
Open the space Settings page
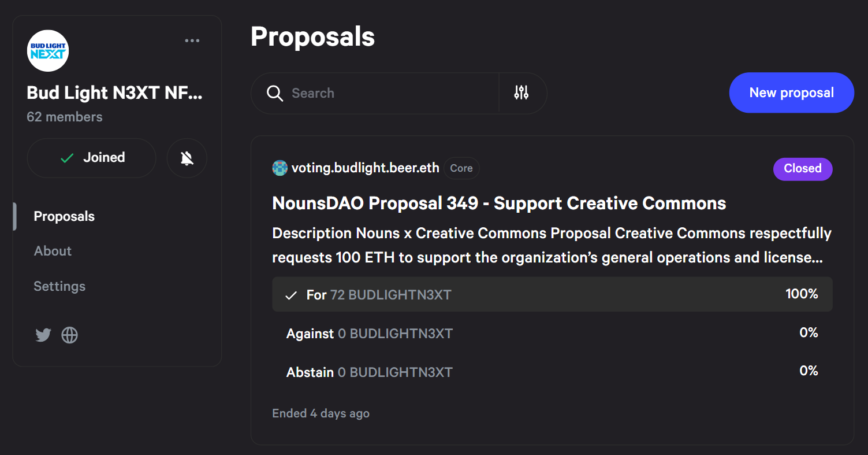click(59, 286)
